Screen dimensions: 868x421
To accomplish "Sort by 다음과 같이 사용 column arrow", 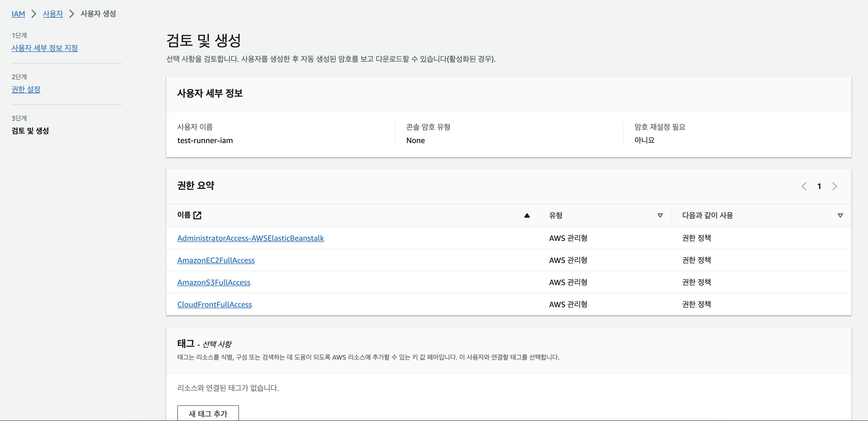I will coord(840,215).
